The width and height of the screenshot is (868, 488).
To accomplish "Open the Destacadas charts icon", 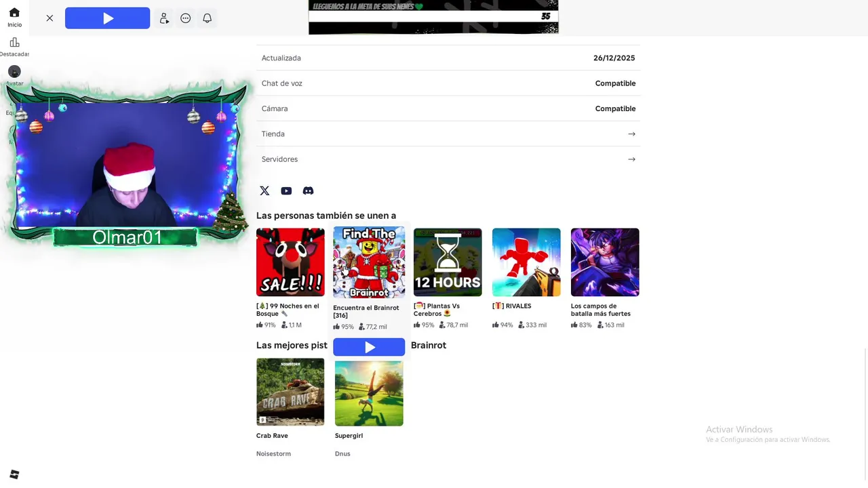I will coord(14,43).
